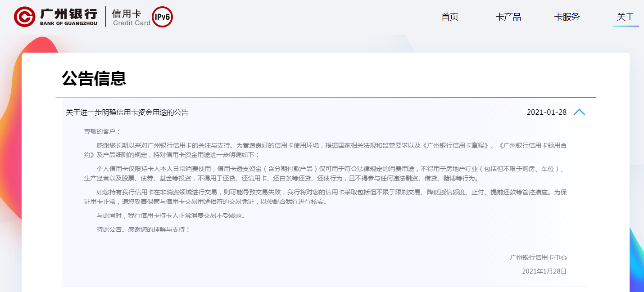This screenshot has height=292, width=644.
Task: Open the 卡产品 navigation menu
Action: tap(508, 17)
